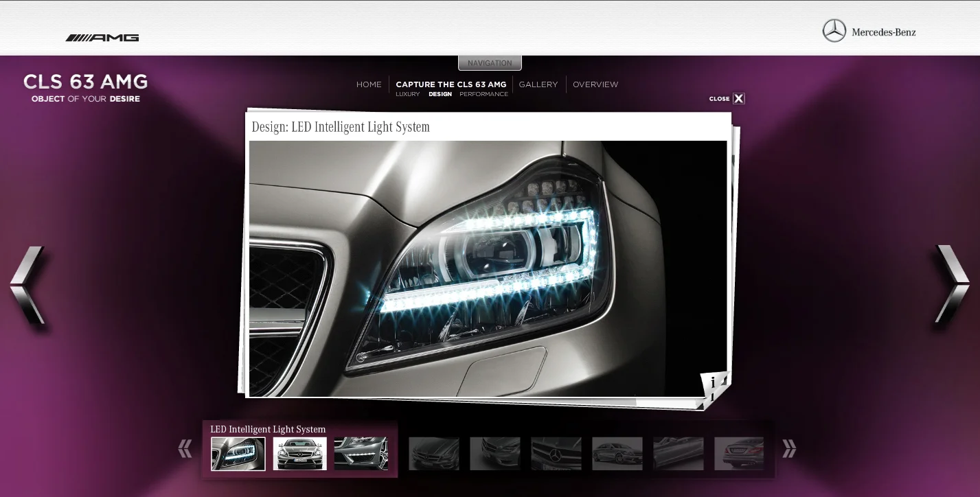
Task: Go to the OVERVIEW menu item
Action: pos(595,84)
